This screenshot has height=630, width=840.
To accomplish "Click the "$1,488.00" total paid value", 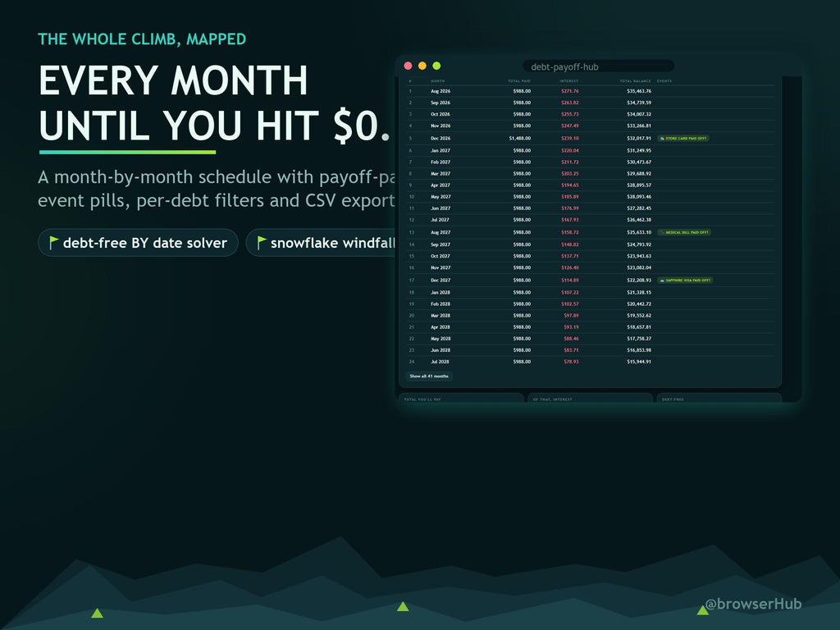I will 519,138.
